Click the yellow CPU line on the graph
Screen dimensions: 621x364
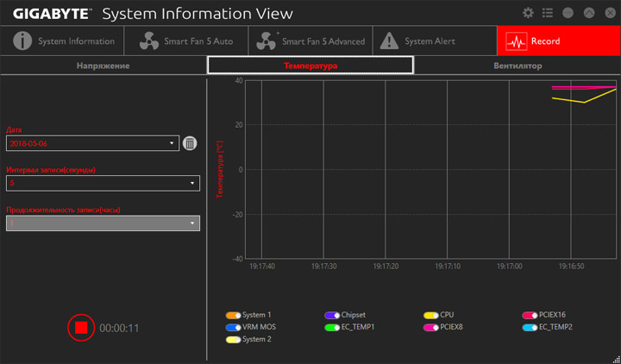tap(584, 102)
